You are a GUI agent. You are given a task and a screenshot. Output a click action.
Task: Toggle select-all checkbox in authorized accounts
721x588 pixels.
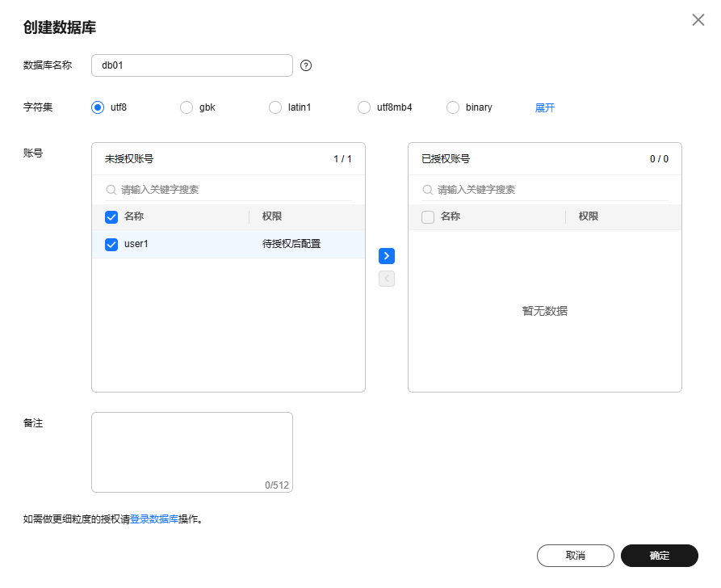(428, 216)
